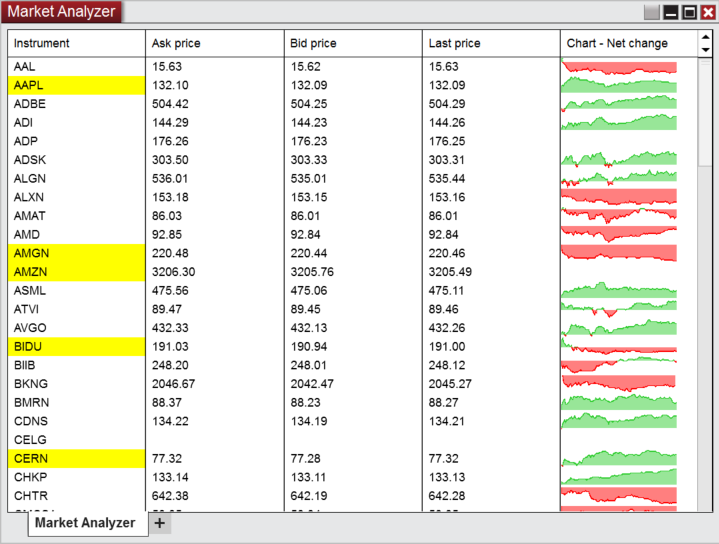719x544 pixels.
Task: Click AMZN ask price 3206.30
Action: 173,272
